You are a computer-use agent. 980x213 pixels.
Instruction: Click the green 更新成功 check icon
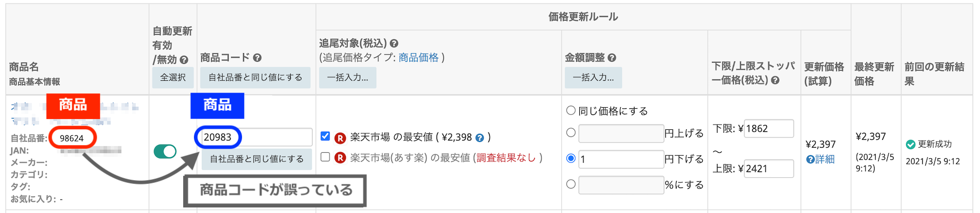[910, 145]
